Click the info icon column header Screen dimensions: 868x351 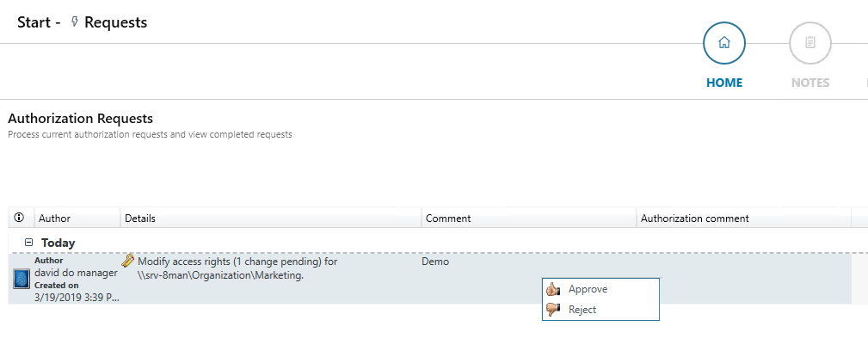click(20, 219)
